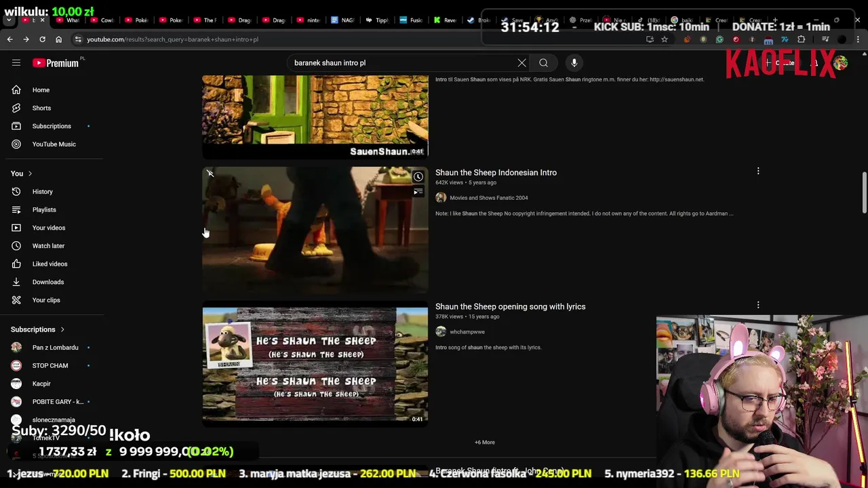Open the browser tab search dropdown arrow

click(9, 20)
